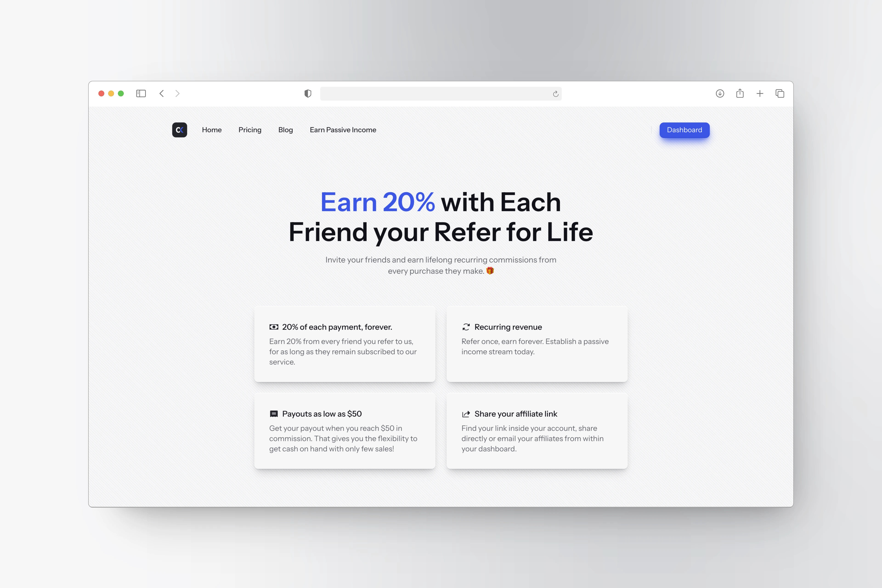
Task: Click the Blog navigation tab
Action: pos(286,129)
